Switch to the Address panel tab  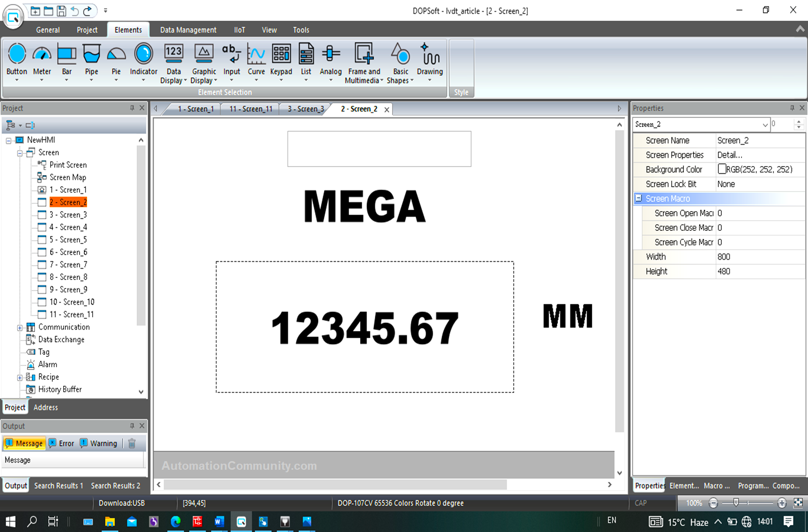coord(46,407)
